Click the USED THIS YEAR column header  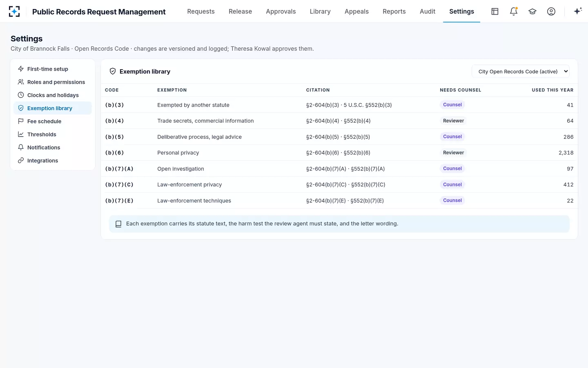tap(552, 90)
